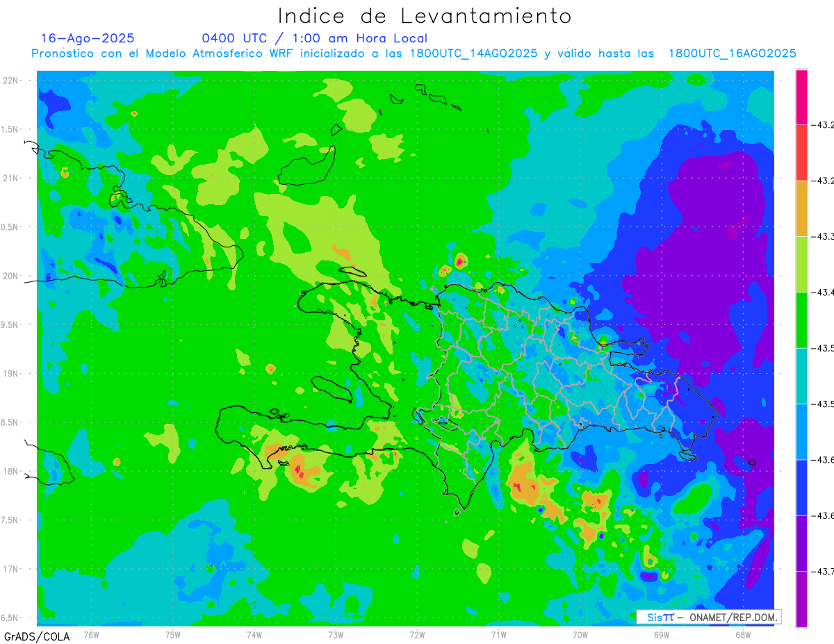Choose the light blue legend swatch
This screenshot has width=834, height=644.
[801, 431]
